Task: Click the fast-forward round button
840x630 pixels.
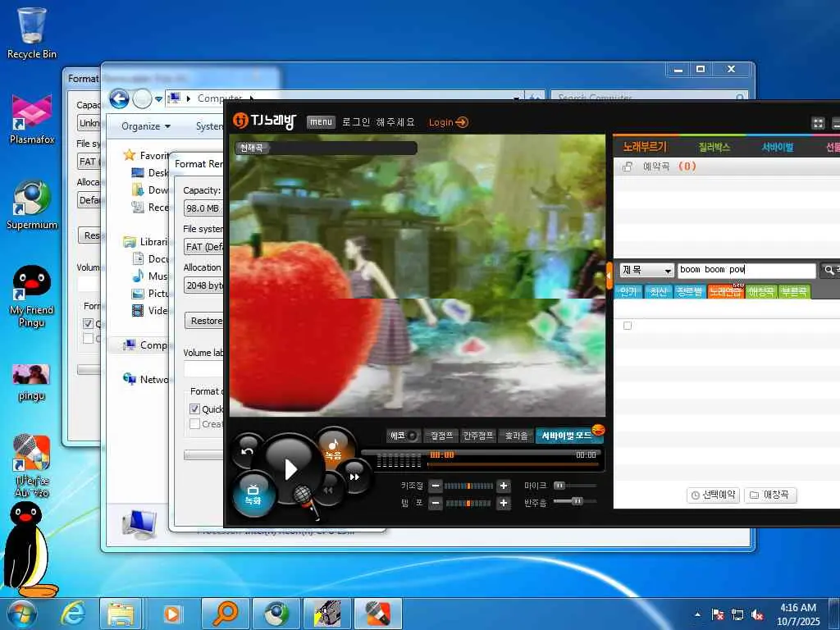Action: [x=354, y=477]
